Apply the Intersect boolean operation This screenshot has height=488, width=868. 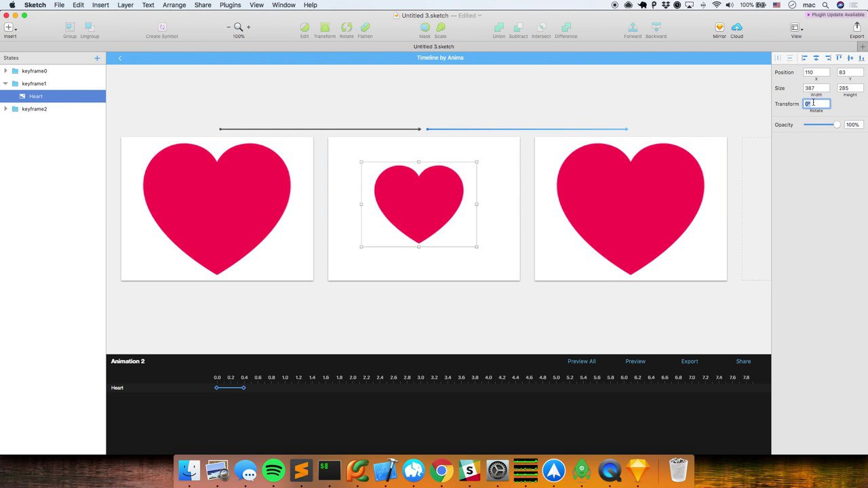point(541,27)
